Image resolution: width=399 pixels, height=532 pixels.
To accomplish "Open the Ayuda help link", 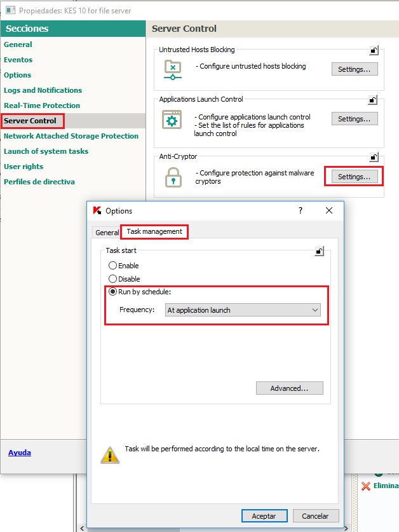I will click(x=20, y=453).
